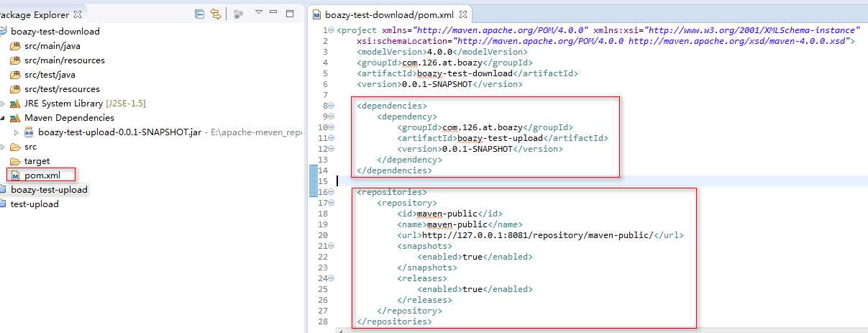Fold the repositories element at line 16
The width and height of the screenshot is (868, 333).
point(332,192)
